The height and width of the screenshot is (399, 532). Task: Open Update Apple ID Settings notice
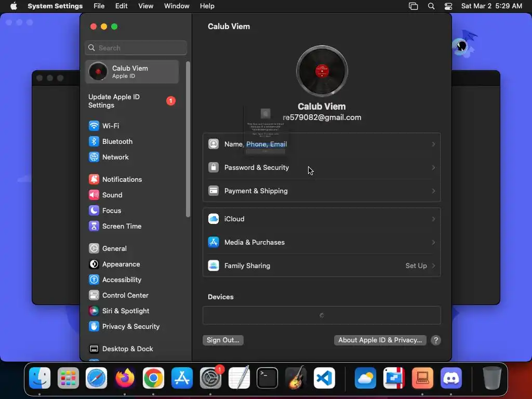[131, 101]
